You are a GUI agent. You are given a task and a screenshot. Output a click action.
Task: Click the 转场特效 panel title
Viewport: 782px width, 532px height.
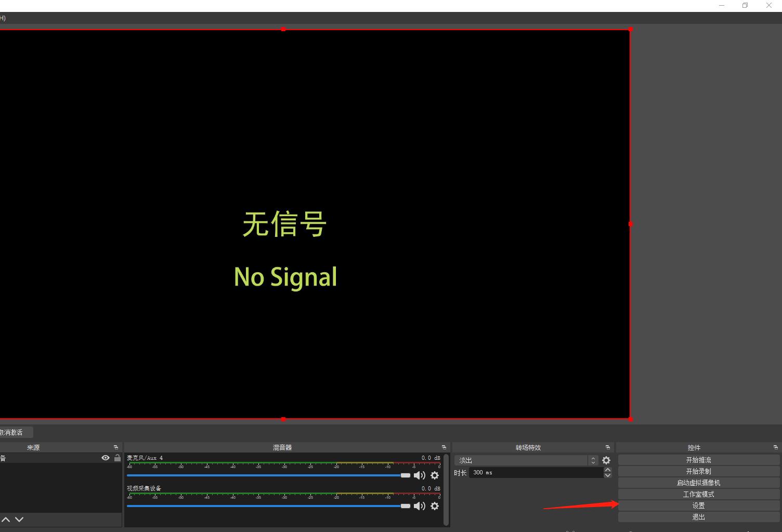coord(528,447)
